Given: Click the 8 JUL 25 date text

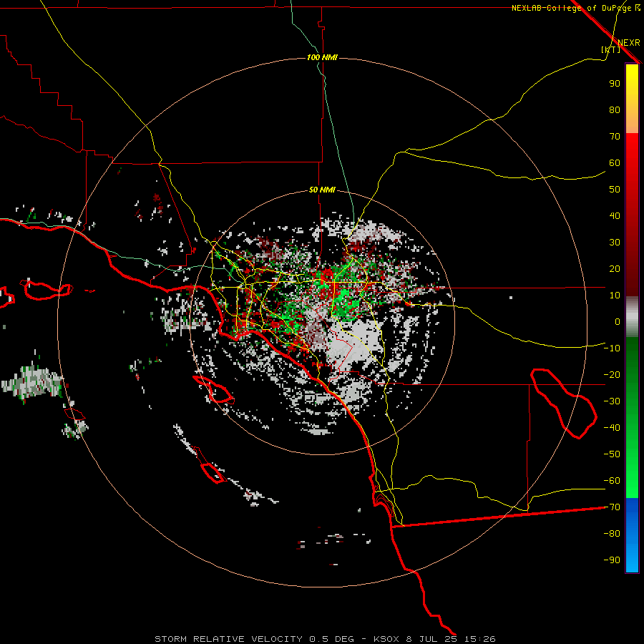Looking at the screenshot, I should point(432,639).
